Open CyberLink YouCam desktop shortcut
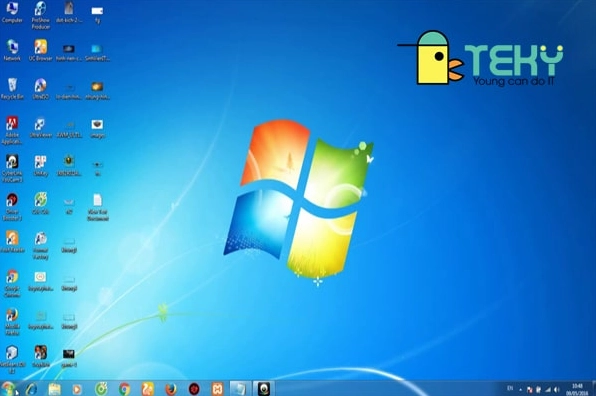Screen dimensions: 596x396 point(12,169)
